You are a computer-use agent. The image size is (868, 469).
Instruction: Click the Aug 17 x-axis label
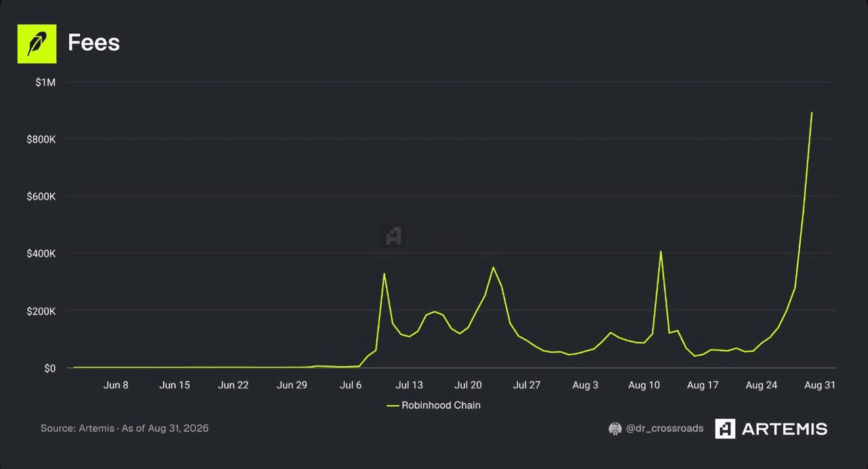pos(703,385)
